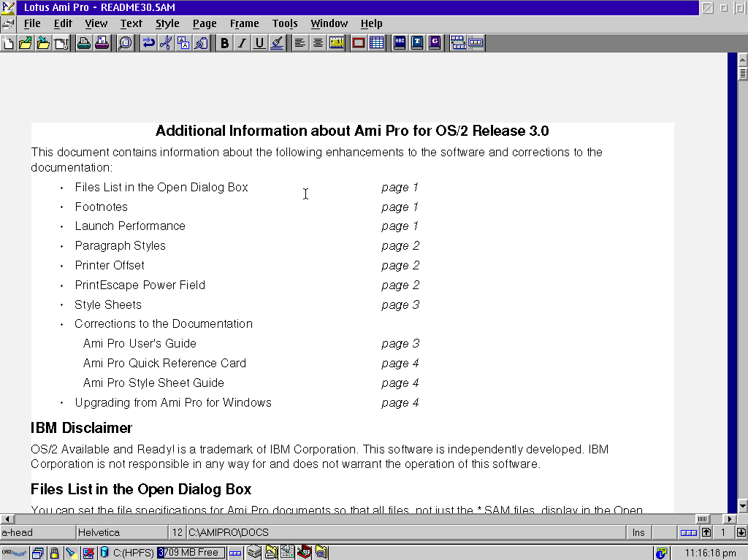Click the Print document icon

(84, 43)
